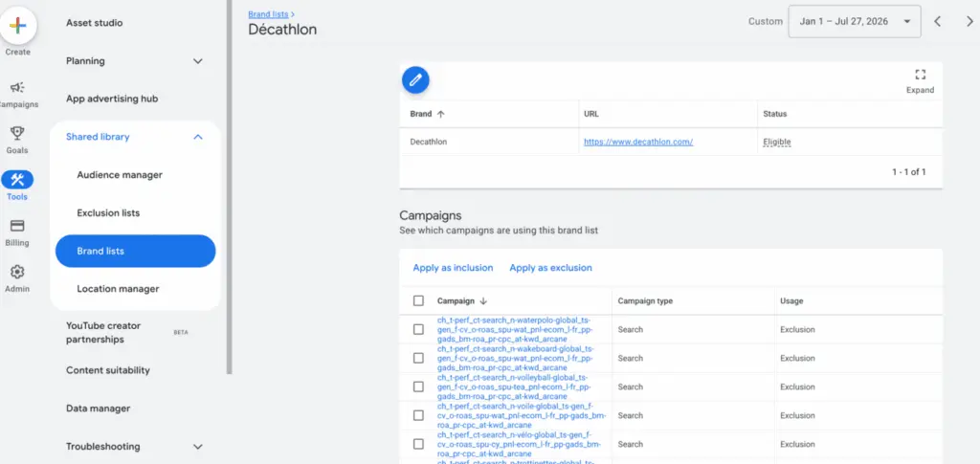Click the sidebar vertical scrollbar

tap(230, 188)
